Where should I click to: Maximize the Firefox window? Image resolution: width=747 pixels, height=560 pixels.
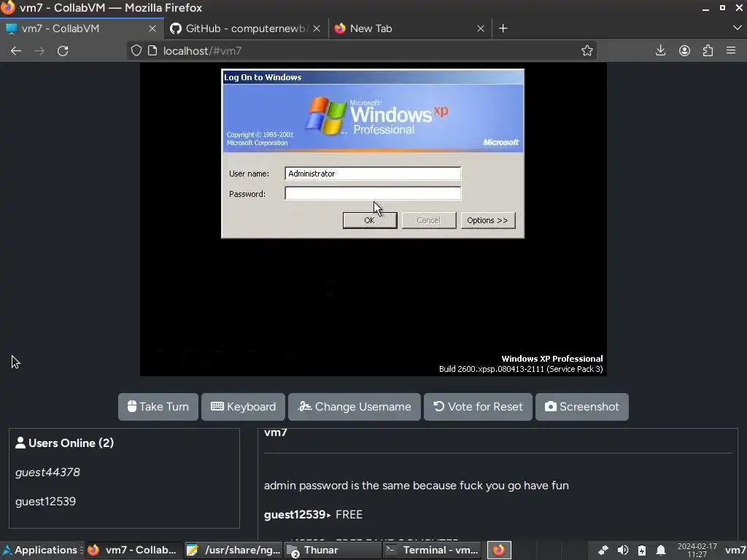[722, 8]
